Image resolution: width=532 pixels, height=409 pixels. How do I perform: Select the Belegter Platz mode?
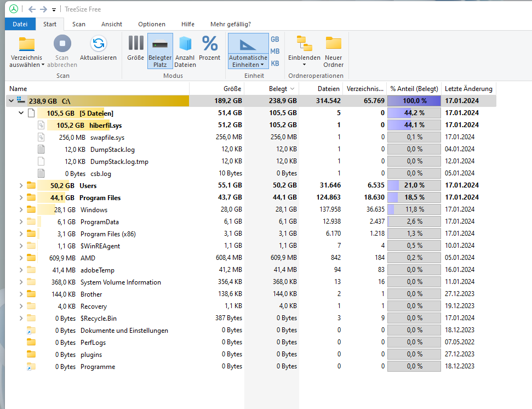click(x=160, y=51)
